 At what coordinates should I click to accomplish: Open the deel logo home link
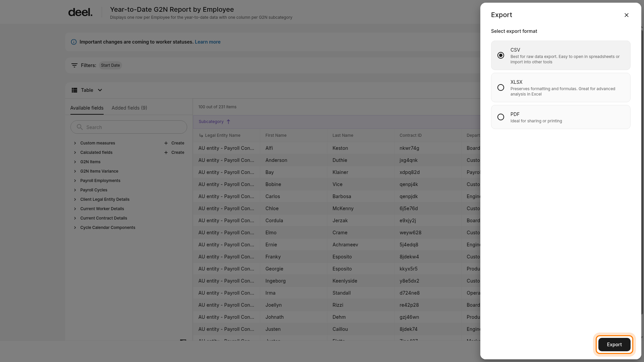point(80,12)
